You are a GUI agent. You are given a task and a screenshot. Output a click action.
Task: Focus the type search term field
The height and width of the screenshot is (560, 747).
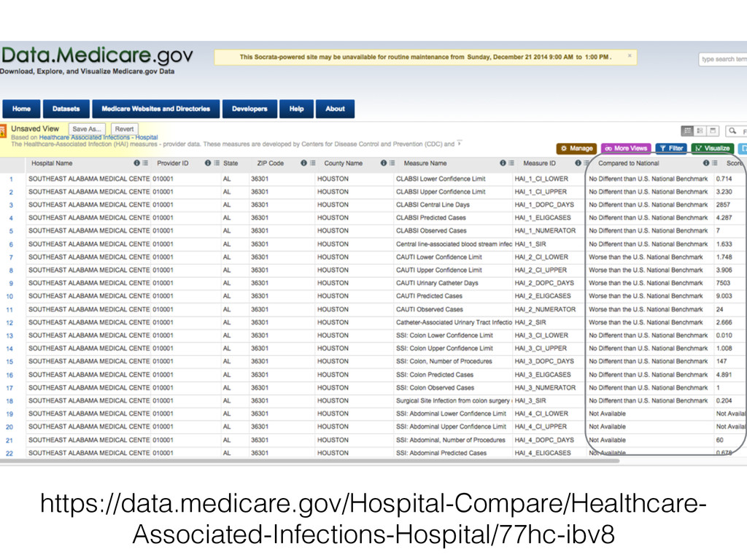tap(723, 59)
